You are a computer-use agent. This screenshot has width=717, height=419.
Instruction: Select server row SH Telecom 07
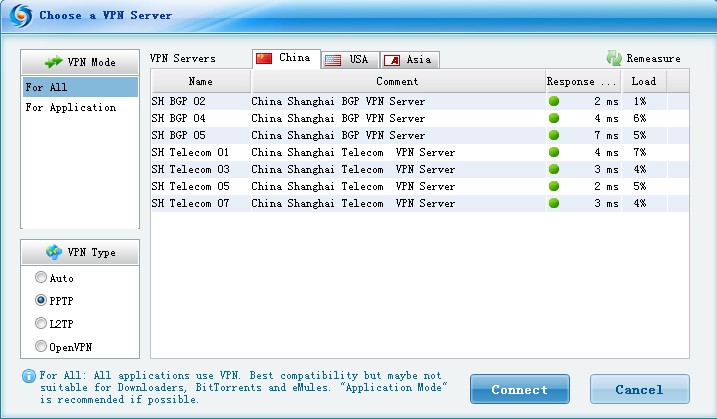pos(420,203)
